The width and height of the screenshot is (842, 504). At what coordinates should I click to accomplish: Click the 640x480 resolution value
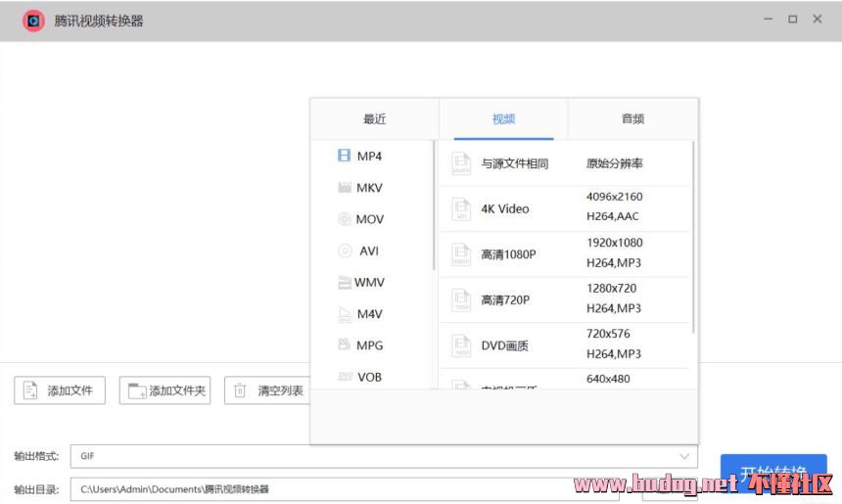tap(608, 379)
